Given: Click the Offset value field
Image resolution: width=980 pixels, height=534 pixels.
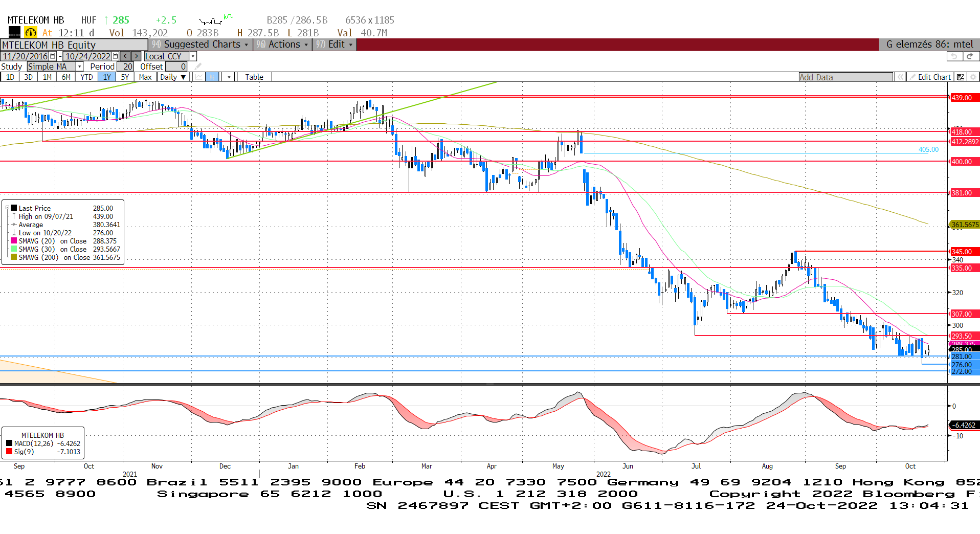Looking at the screenshot, I should [x=176, y=66].
